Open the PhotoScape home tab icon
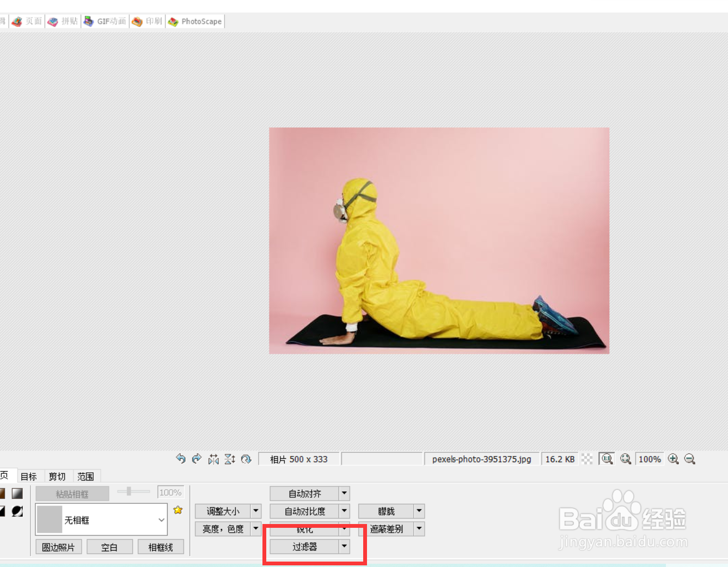728x567 pixels. point(173,22)
